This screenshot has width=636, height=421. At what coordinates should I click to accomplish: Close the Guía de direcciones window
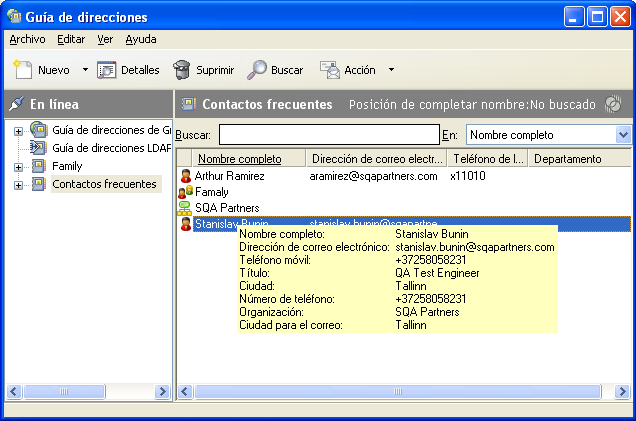pos(621,17)
